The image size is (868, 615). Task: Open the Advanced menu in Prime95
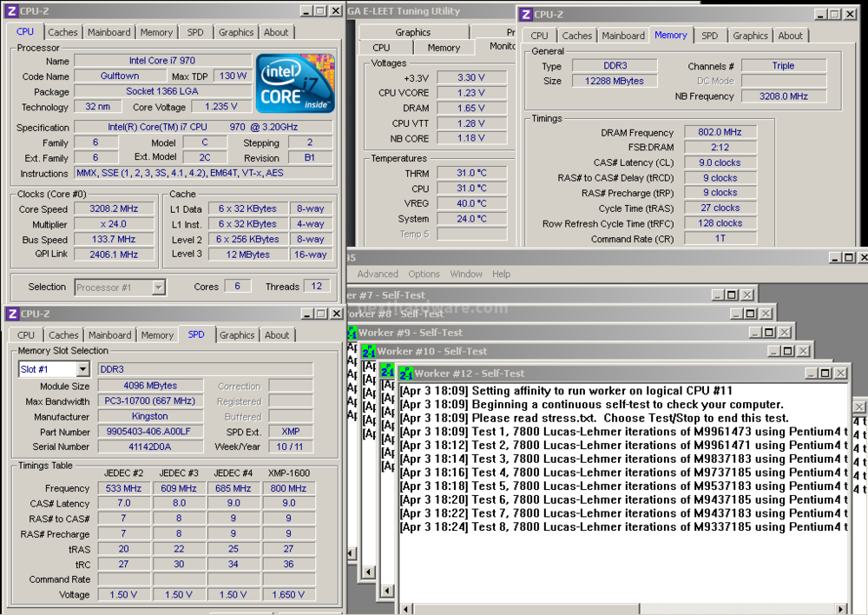(x=378, y=274)
